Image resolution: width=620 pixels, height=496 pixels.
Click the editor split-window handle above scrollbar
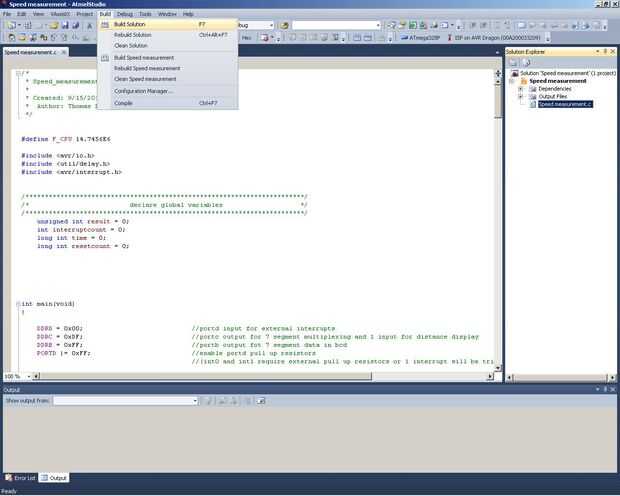(x=498, y=74)
